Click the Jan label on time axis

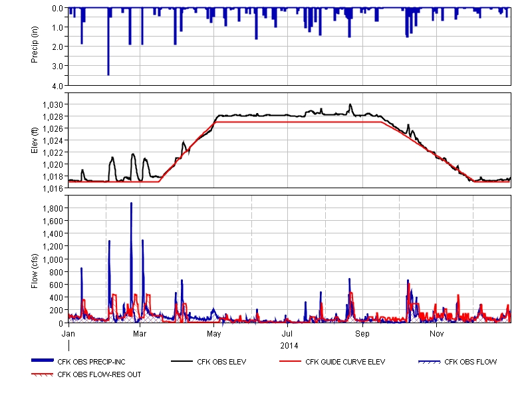point(68,333)
